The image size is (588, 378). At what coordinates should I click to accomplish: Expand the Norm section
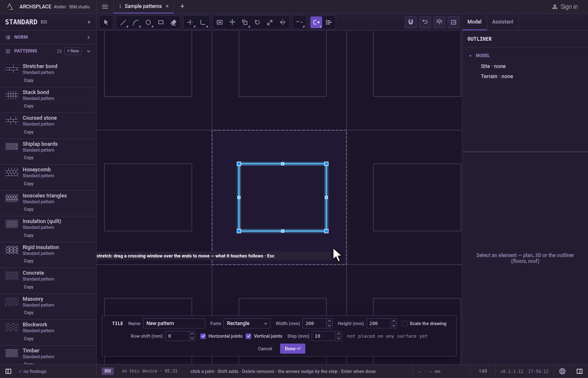coord(48,37)
